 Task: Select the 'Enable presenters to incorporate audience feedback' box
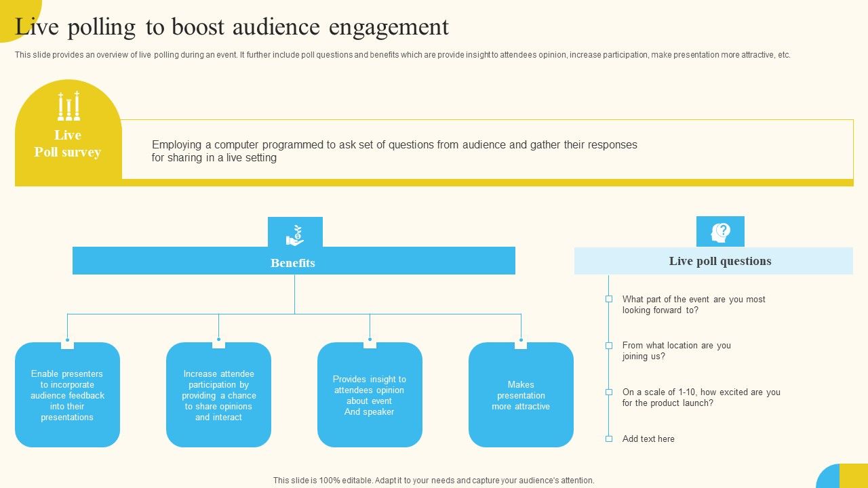tap(67, 395)
